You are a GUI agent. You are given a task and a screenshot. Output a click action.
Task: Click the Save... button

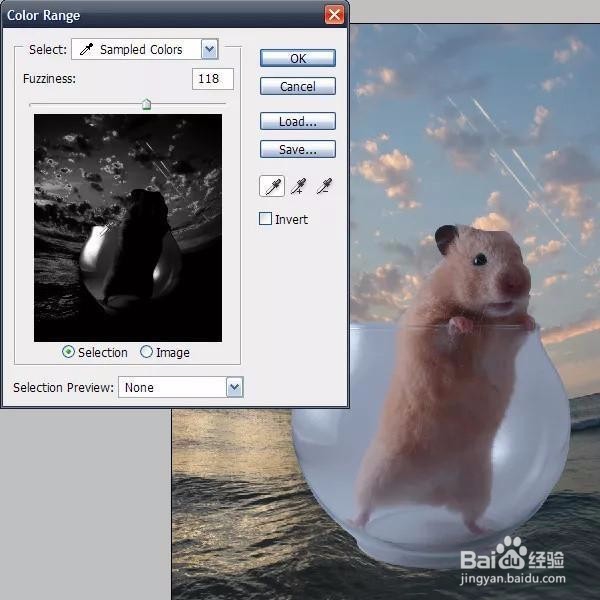click(x=298, y=149)
